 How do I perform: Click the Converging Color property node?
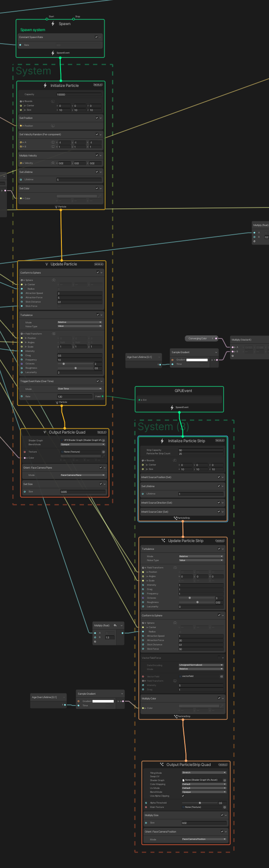(201, 338)
